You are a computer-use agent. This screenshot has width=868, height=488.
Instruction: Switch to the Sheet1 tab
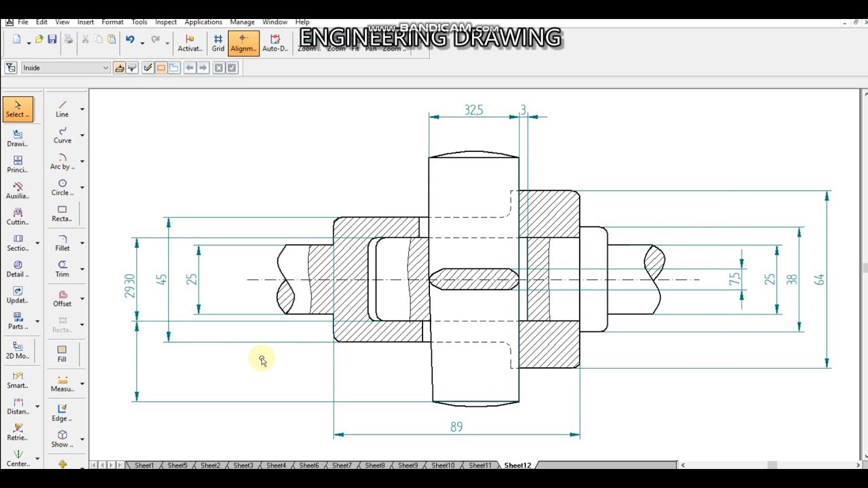[x=144, y=466]
